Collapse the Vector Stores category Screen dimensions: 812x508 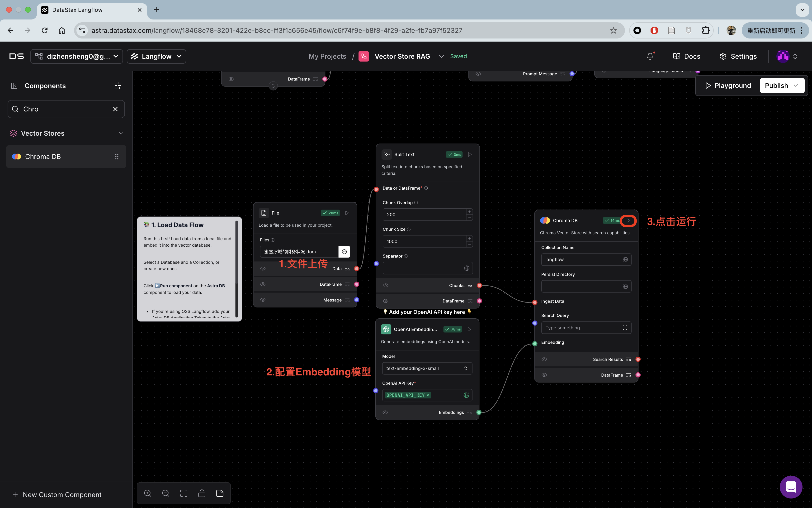coord(121,133)
